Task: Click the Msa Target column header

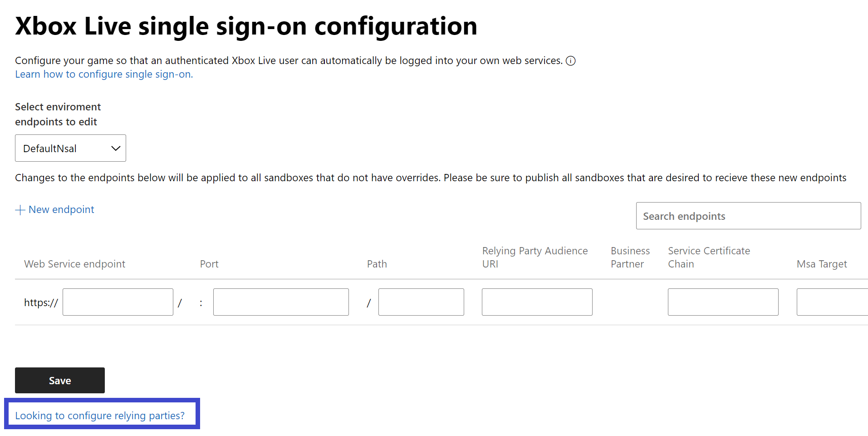Action: [822, 264]
